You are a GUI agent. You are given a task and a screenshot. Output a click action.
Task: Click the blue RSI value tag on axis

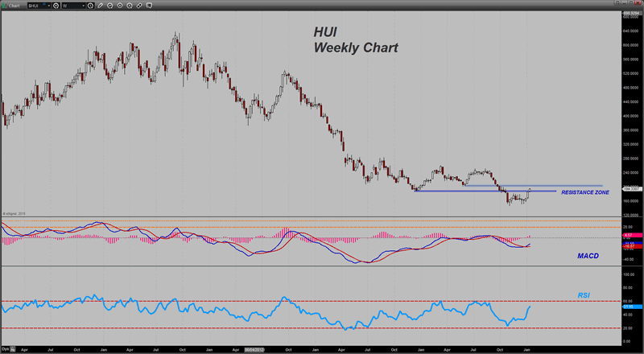[632, 307]
